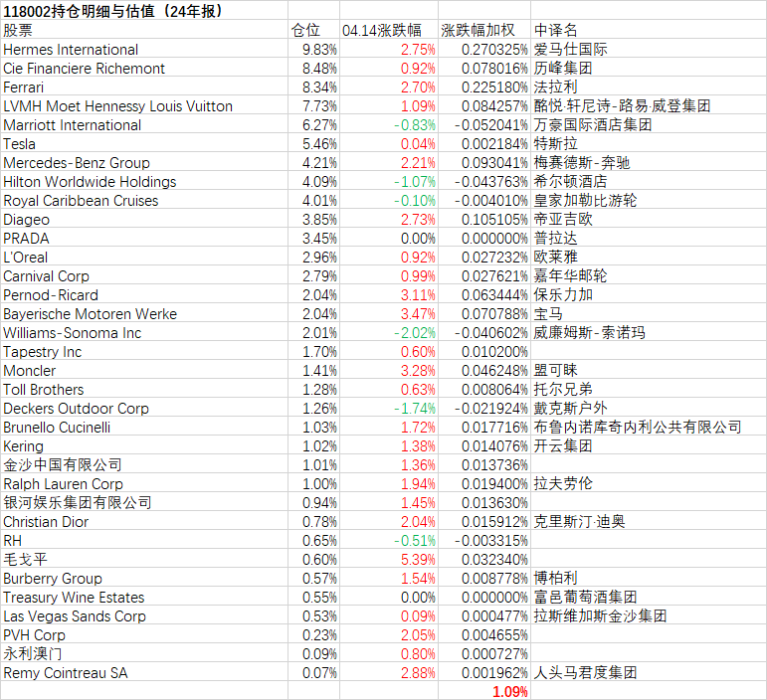Click the 毛戈平 cell
This screenshot has width=767, height=700.
click(x=144, y=559)
